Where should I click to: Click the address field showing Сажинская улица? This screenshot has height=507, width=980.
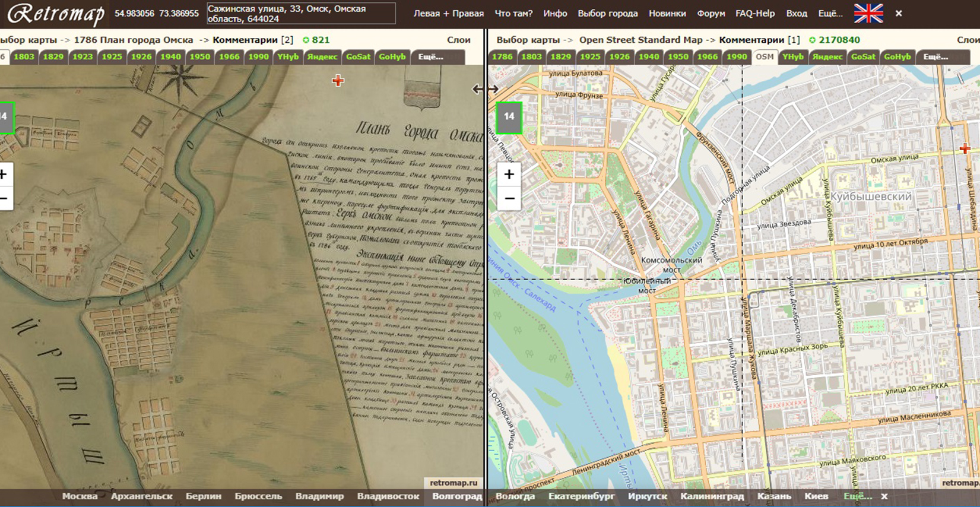pos(301,14)
